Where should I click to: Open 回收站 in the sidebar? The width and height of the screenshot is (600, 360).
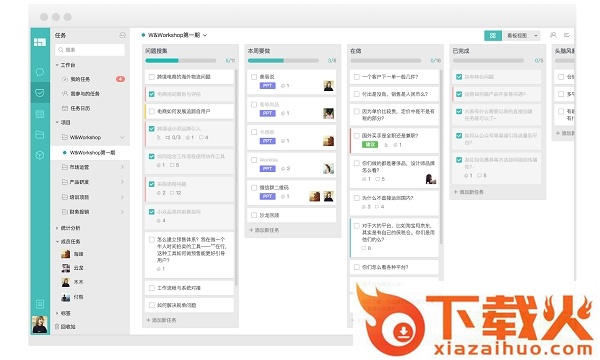(x=68, y=327)
